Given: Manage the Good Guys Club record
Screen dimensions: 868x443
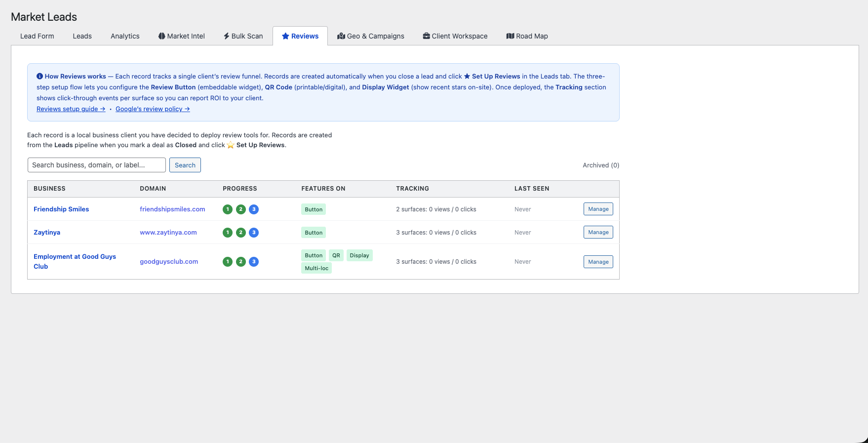Looking at the screenshot, I should [598, 262].
